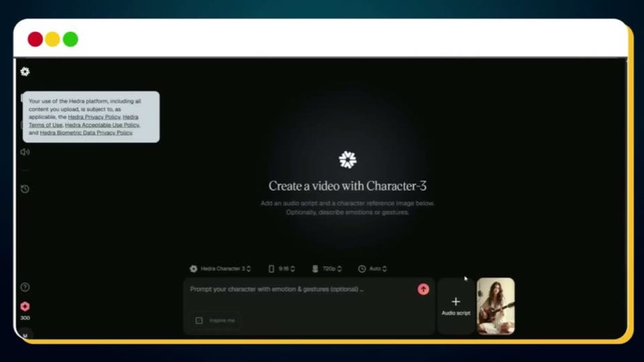This screenshot has height=362, width=644.
Task: Open the audio speaker icon in the sidebar
Action: pyautogui.click(x=25, y=152)
